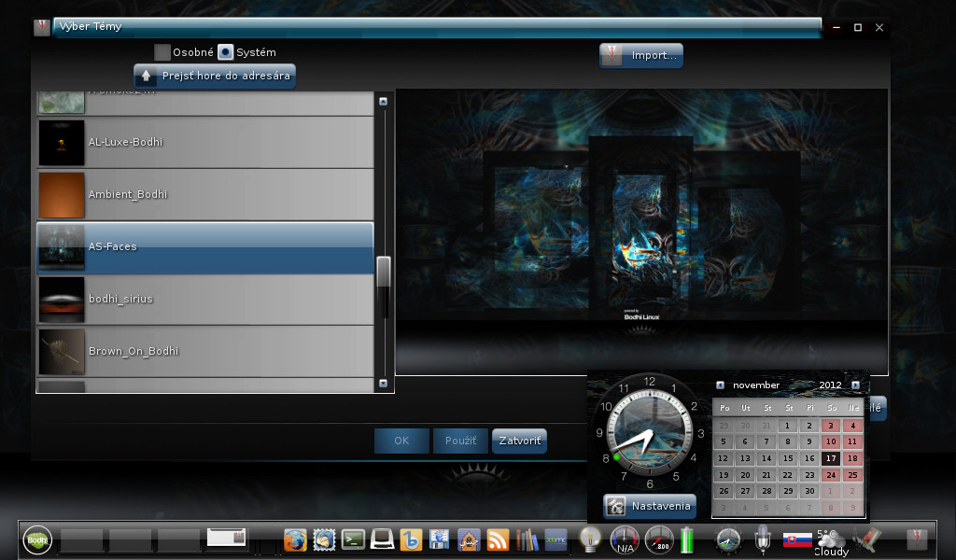The height and width of the screenshot is (560, 956).
Task: Select day 13 in the calendar
Action: pos(745,458)
